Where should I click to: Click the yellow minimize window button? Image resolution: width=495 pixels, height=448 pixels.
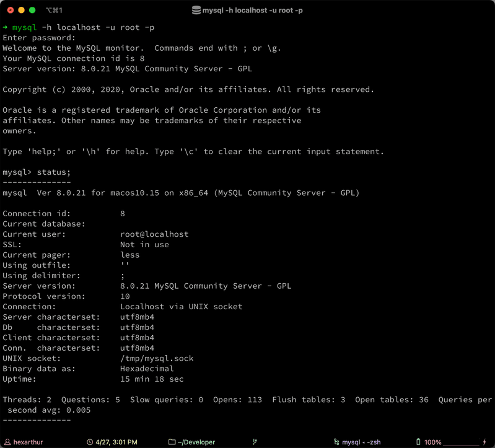21,10
